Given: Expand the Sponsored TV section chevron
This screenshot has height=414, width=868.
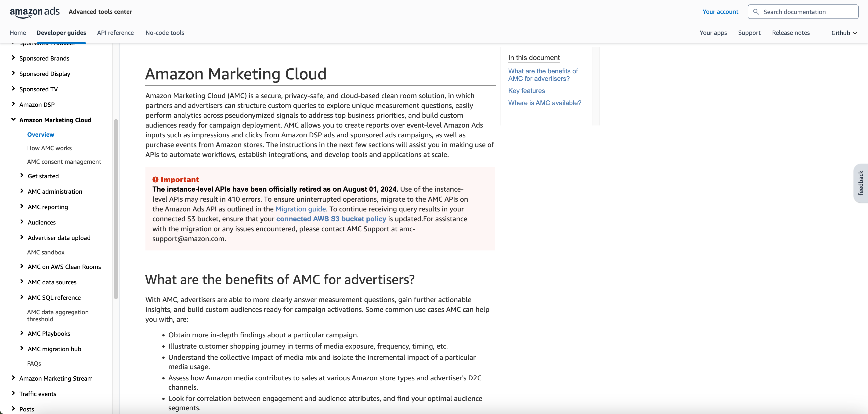Looking at the screenshot, I should [x=14, y=89].
